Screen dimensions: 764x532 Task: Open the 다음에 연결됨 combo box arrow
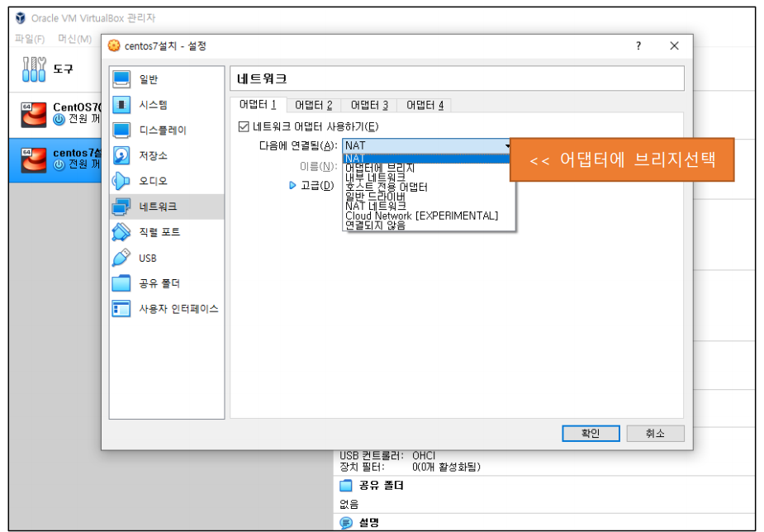(x=507, y=145)
